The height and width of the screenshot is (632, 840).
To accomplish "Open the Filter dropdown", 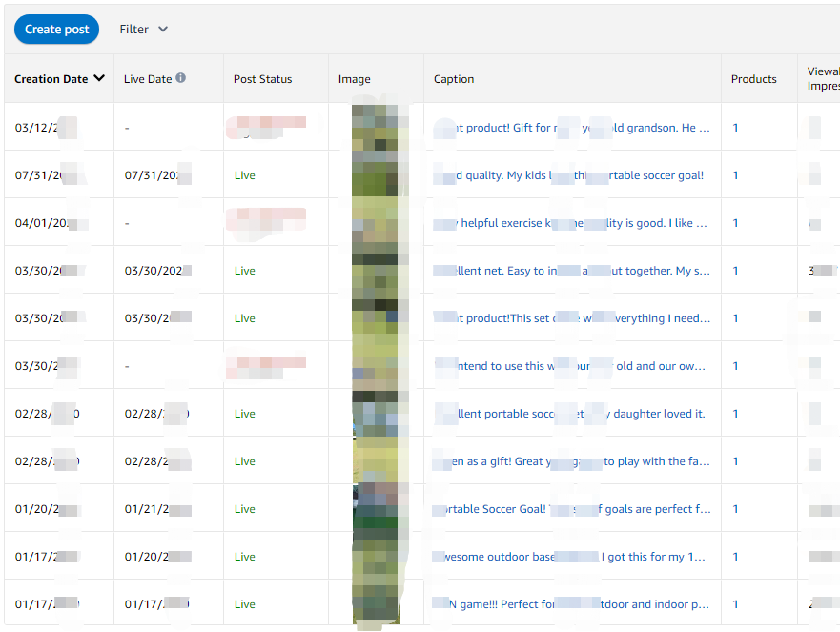I will (x=143, y=30).
